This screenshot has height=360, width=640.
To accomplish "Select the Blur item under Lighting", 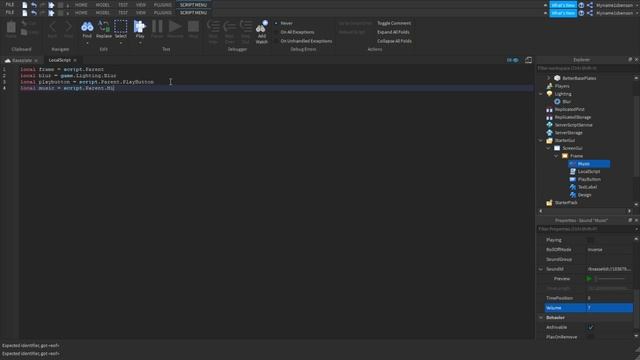I will coord(567,102).
